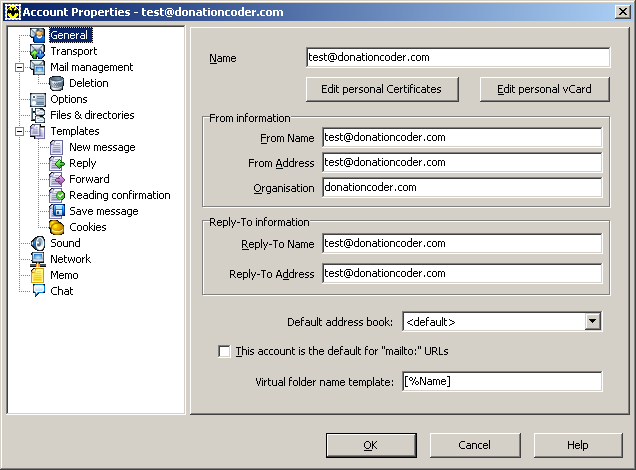Click The Bat! title bar icon

click(12, 12)
